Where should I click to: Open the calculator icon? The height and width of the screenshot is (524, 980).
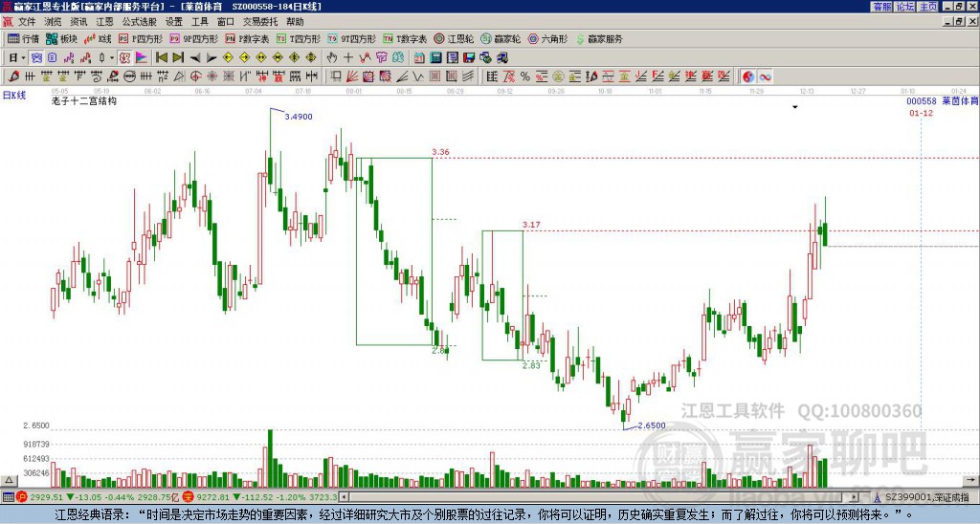click(435, 58)
